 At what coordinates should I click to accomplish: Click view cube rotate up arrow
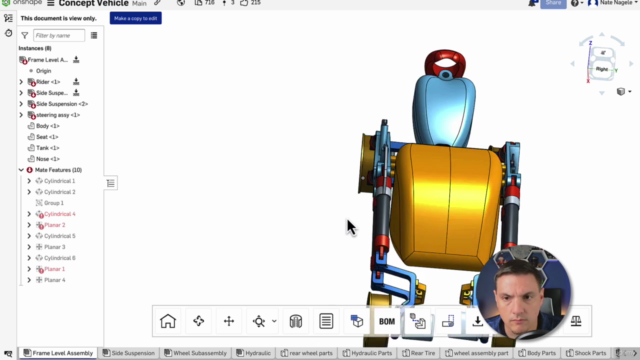click(602, 35)
